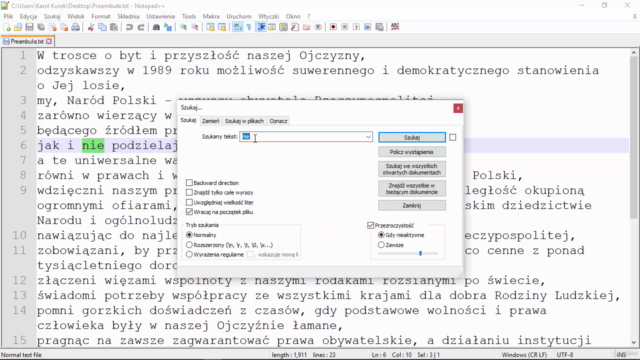The height and width of the screenshot is (360, 640).
Task: Select the Normalny search mode
Action: (x=189, y=235)
